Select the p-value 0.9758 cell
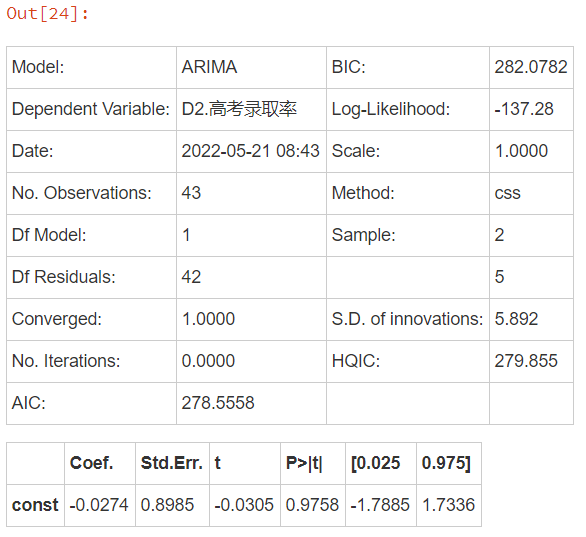Viewport: 586px width, 537px height. click(x=313, y=505)
